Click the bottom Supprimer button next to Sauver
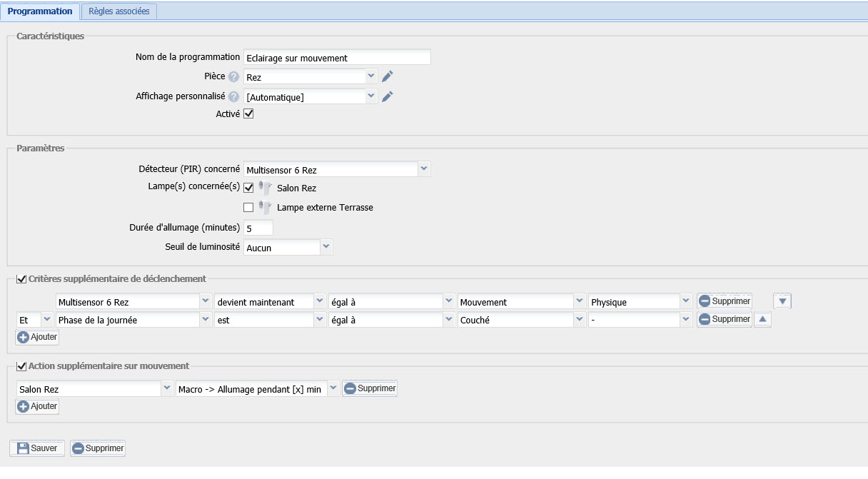The image size is (868, 479). coord(98,448)
